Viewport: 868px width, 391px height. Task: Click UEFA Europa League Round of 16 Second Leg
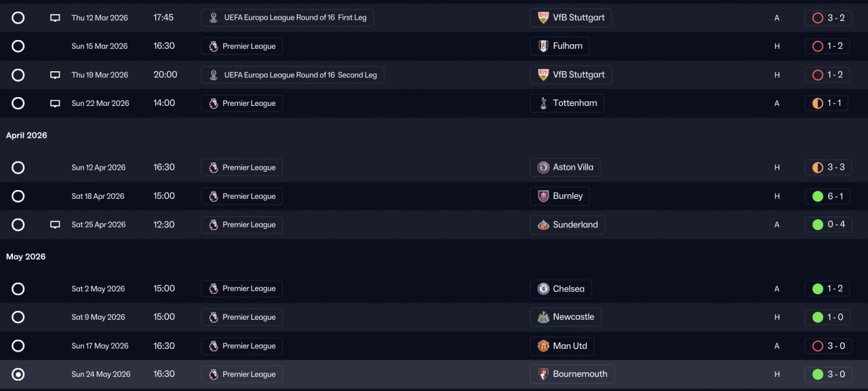[293, 75]
